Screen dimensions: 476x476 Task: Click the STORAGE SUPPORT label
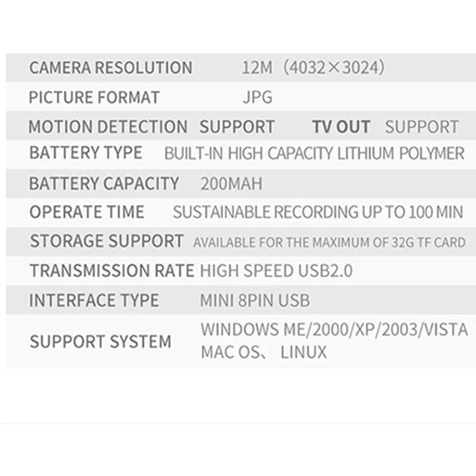click(107, 241)
